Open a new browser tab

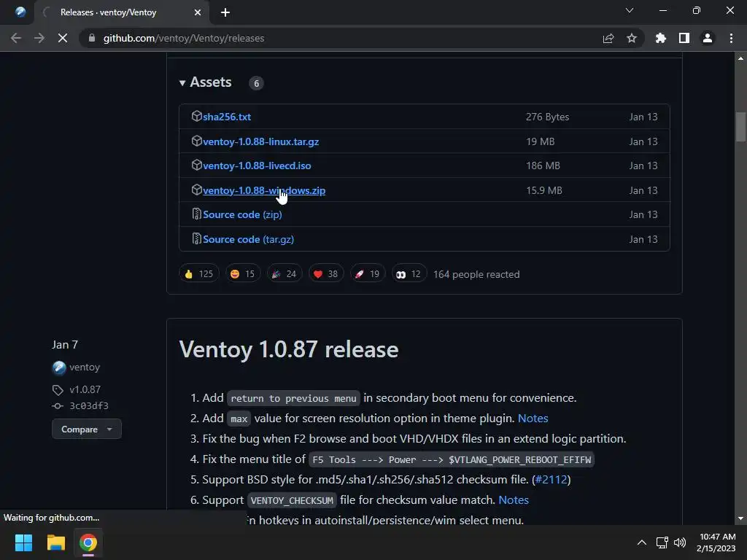[225, 12]
